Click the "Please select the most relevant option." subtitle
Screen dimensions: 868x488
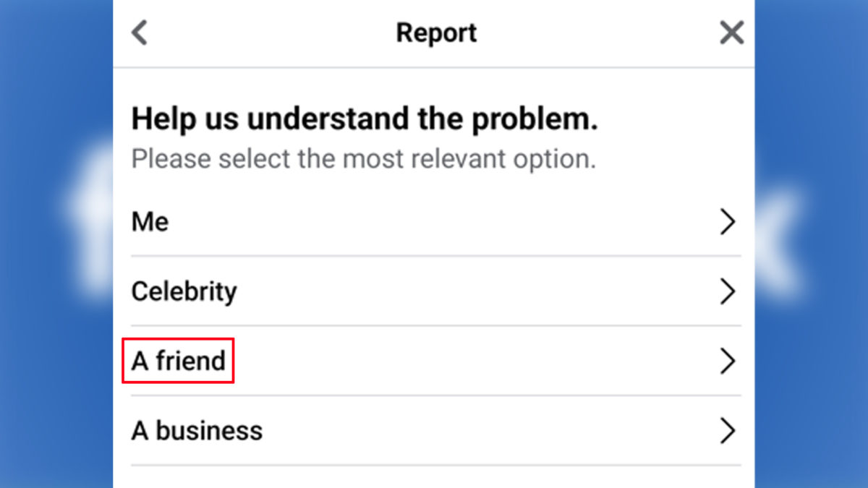364,159
